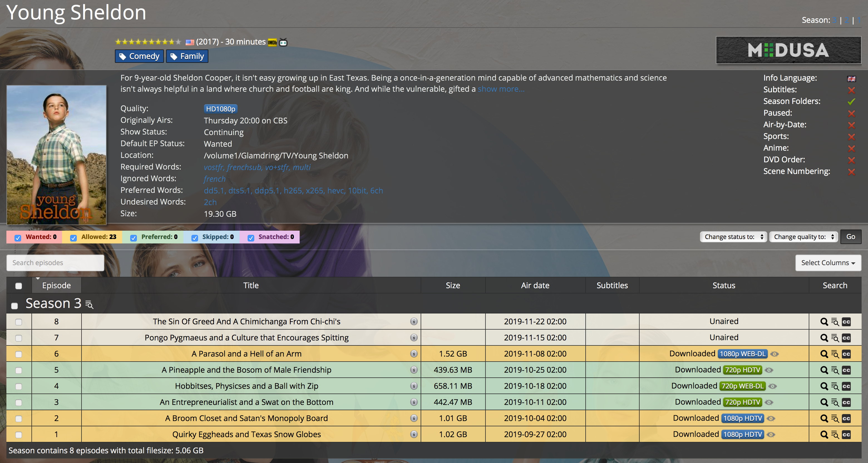Click the Medusa logo banner
The width and height of the screenshot is (868, 463).
tap(788, 50)
